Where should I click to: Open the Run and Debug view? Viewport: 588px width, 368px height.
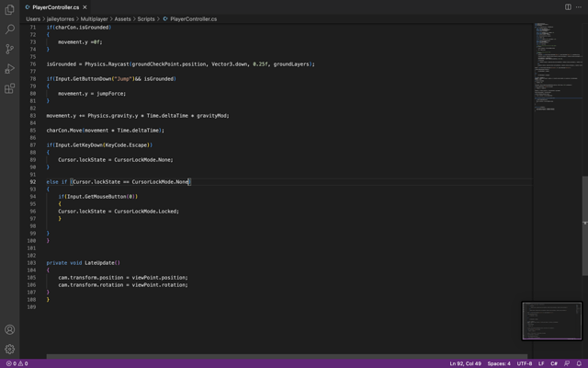click(x=10, y=69)
